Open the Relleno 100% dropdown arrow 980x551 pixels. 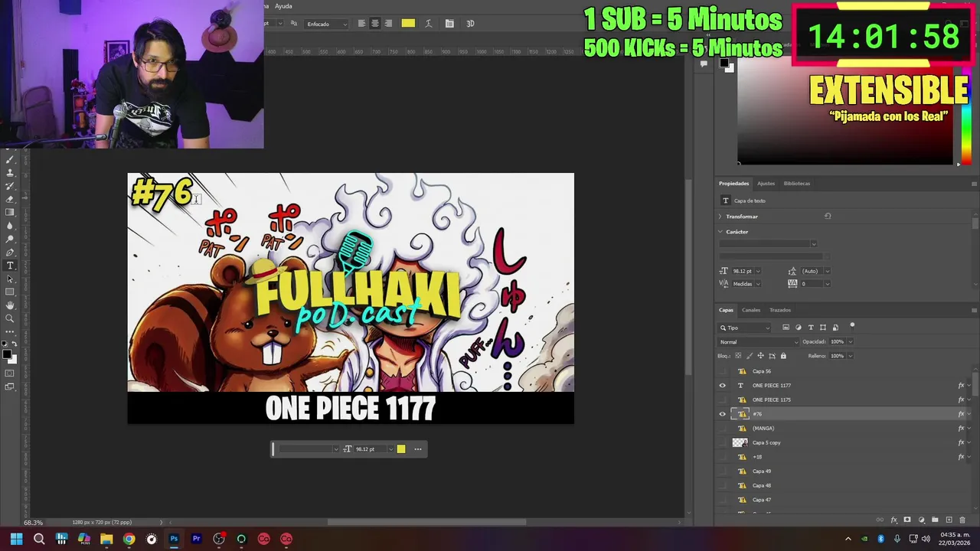click(x=850, y=356)
